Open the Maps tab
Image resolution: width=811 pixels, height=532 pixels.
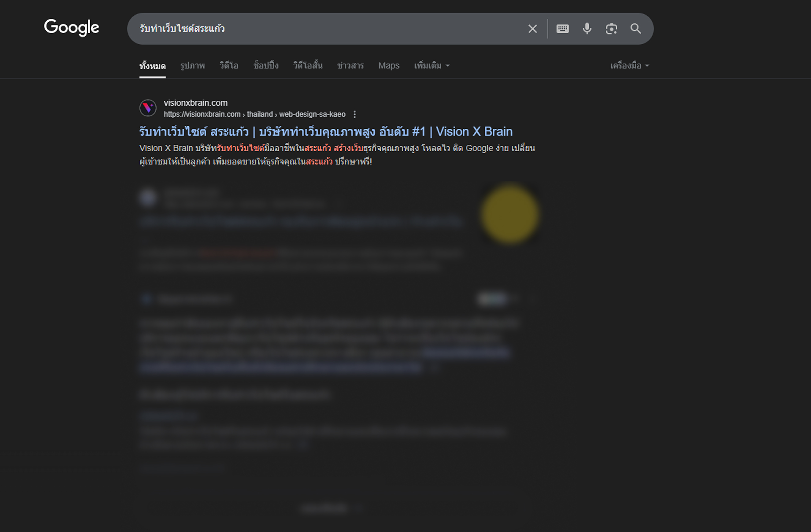(x=389, y=66)
